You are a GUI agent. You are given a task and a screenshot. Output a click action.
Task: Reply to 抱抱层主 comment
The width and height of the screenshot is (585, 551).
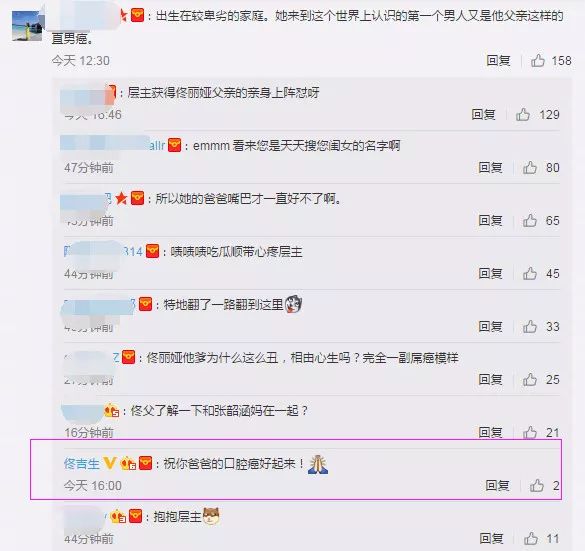pyautogui.click(x=491, y=538)
